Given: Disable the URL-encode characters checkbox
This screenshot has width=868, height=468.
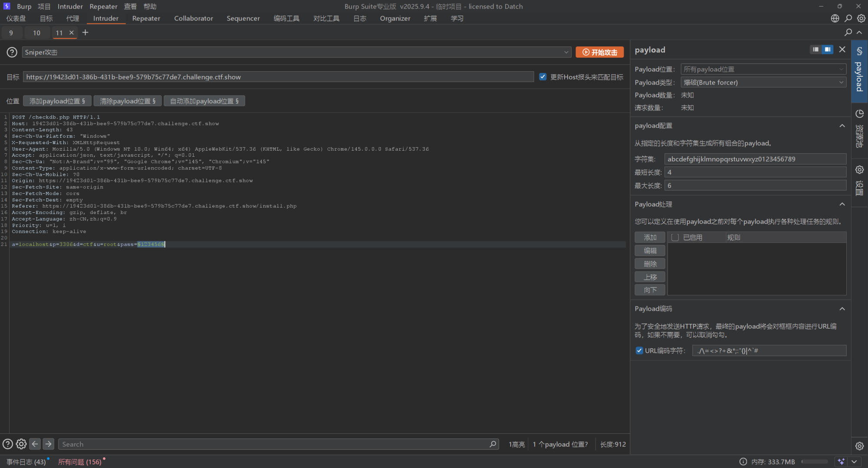Looking at the screenshot, I should pos(639,350).
